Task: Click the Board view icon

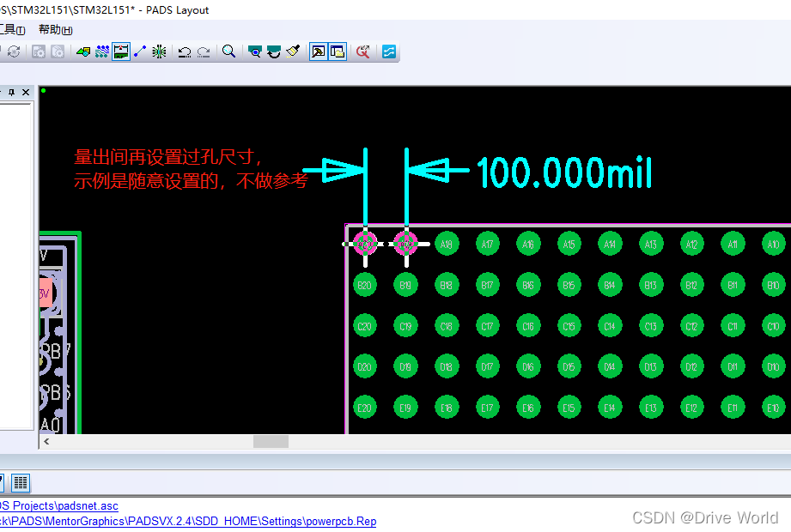Action: coord(255,51)
